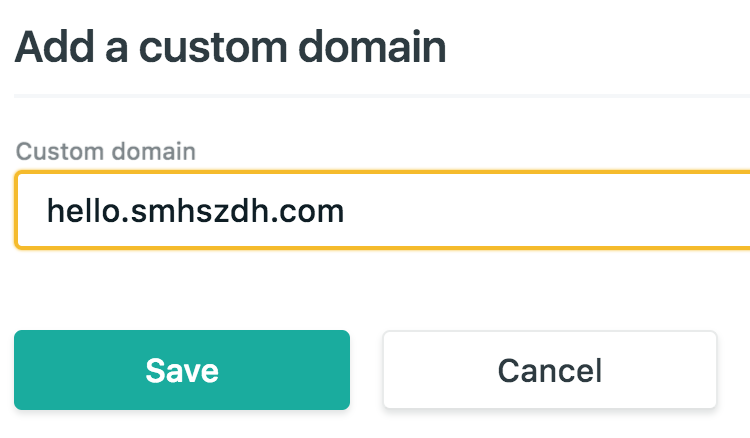The height and width of the screenshot is (438, 750).
Task: Click the small gray label above the input
Action: (106, 152)
